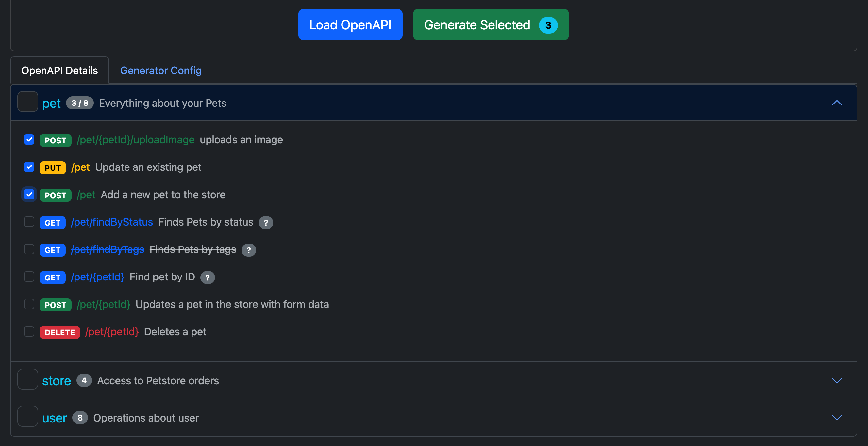The image size is (868, 446).
Task: Click the DELETE method badge
Action: [59, 332]
